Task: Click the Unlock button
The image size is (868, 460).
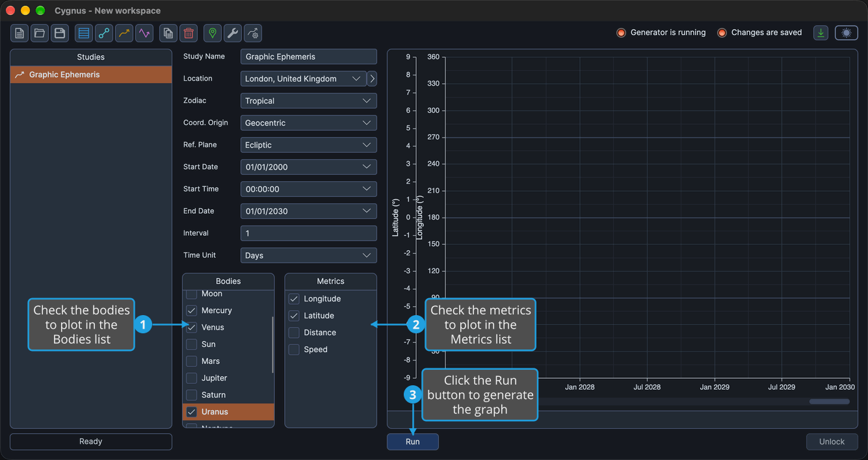Action: pyautogui.click(x=832, y=442)
